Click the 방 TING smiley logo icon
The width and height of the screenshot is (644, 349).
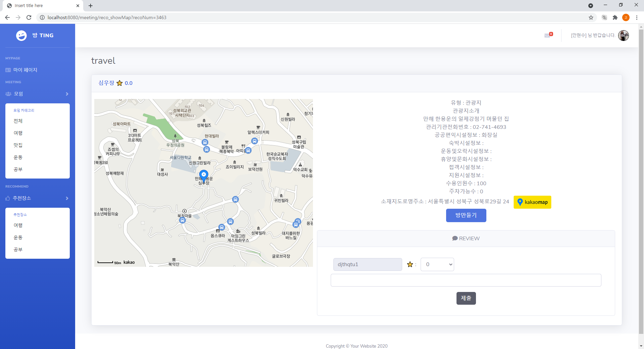click(21, 35)
